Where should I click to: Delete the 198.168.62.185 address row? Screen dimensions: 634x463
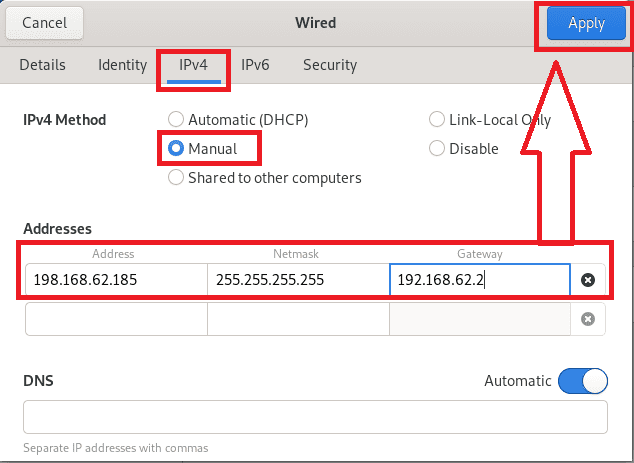[588, 280]
